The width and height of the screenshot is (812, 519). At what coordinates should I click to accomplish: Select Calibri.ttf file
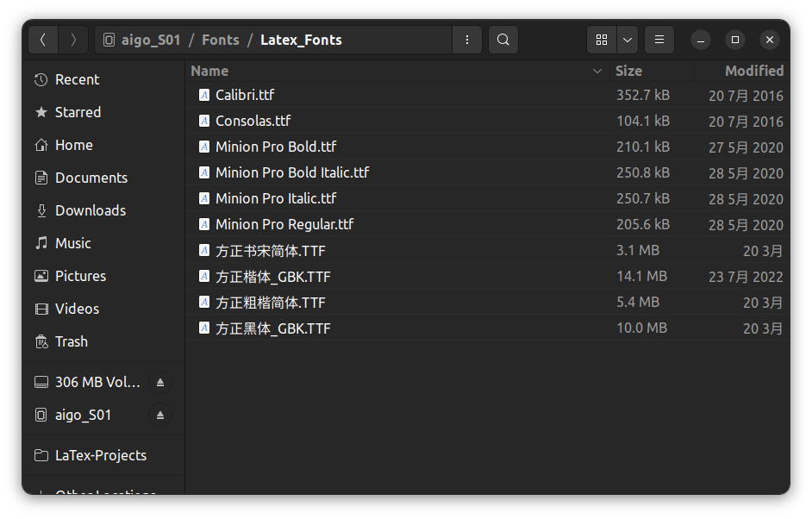tap(245, 95)
